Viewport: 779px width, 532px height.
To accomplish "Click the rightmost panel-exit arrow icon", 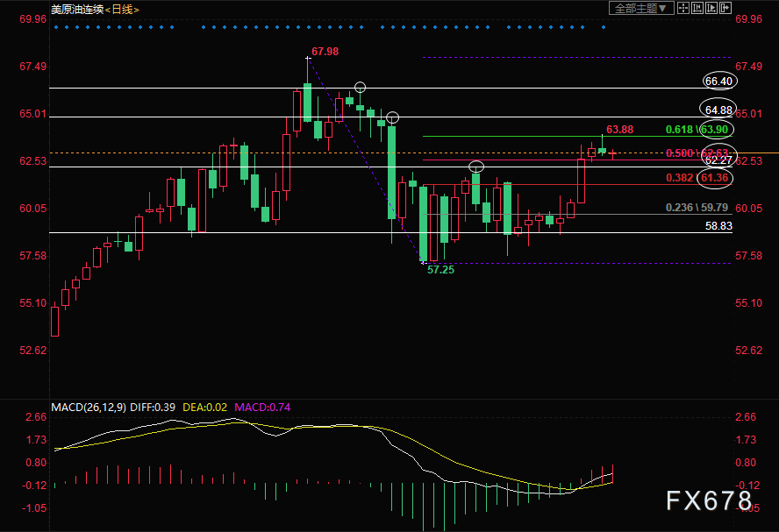I will point(725,8).
